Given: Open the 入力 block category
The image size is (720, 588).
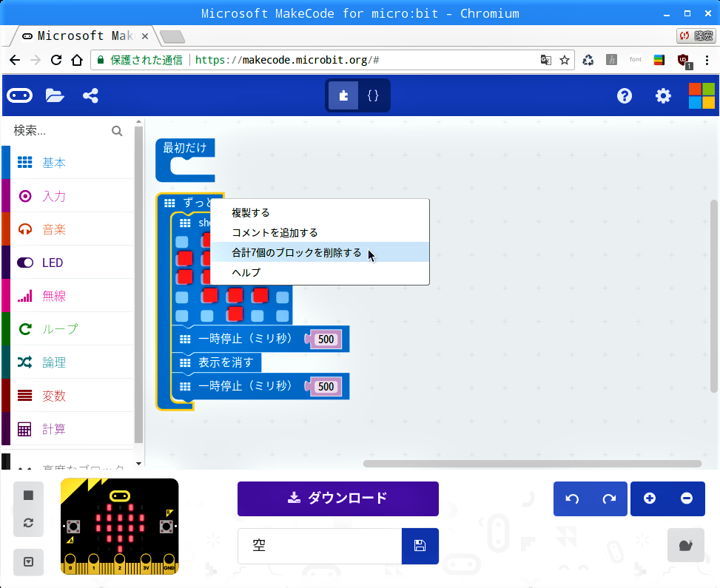Looking at the screenshot, I should 68,196.
